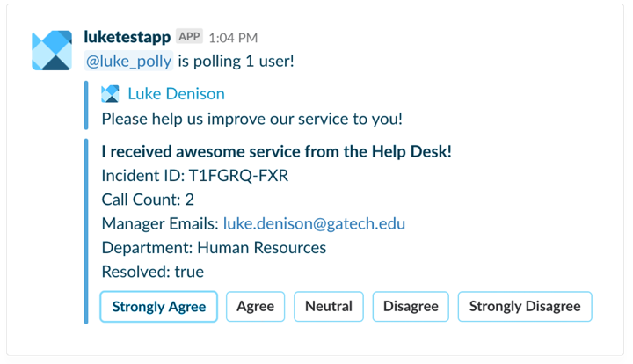Click the @luke_polly mention

(128, 61)
